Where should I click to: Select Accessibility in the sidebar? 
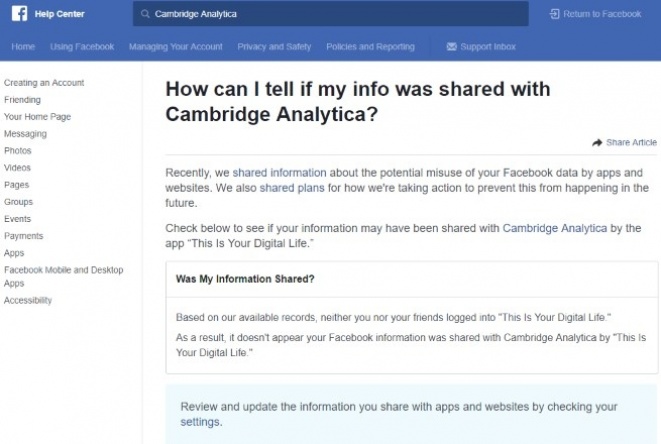click(x=28, y=301)
